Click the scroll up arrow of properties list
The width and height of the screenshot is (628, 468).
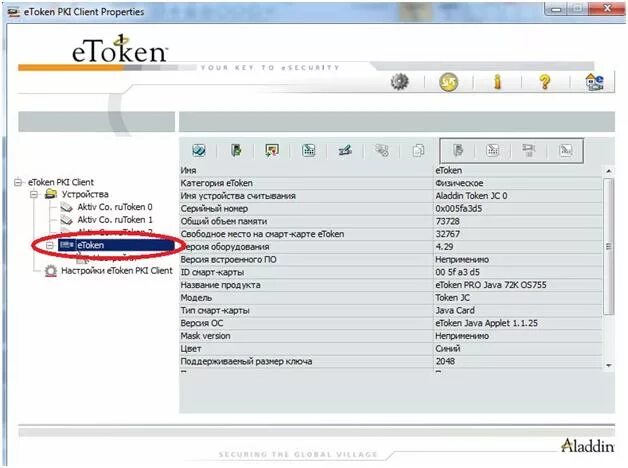click(609, 171)
